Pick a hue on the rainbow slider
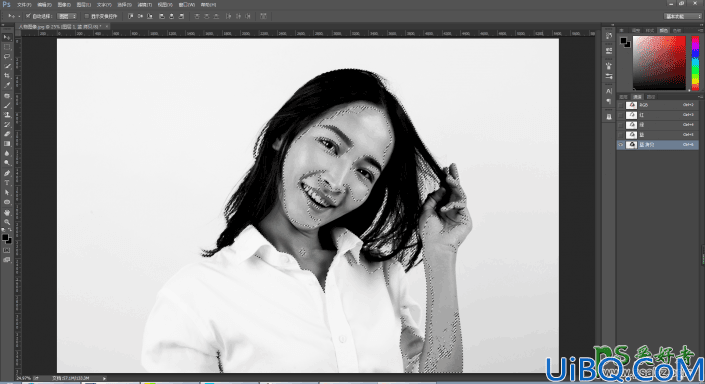The height and width of the screenshot is (384, 705). [695, 62]
